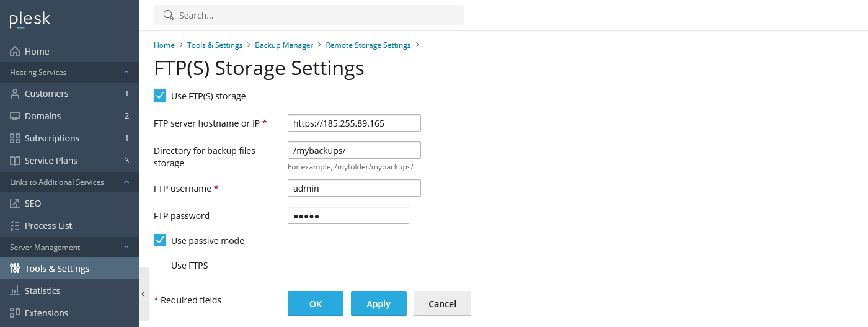Open Statistics in the sidebar

tap(69, 291)
